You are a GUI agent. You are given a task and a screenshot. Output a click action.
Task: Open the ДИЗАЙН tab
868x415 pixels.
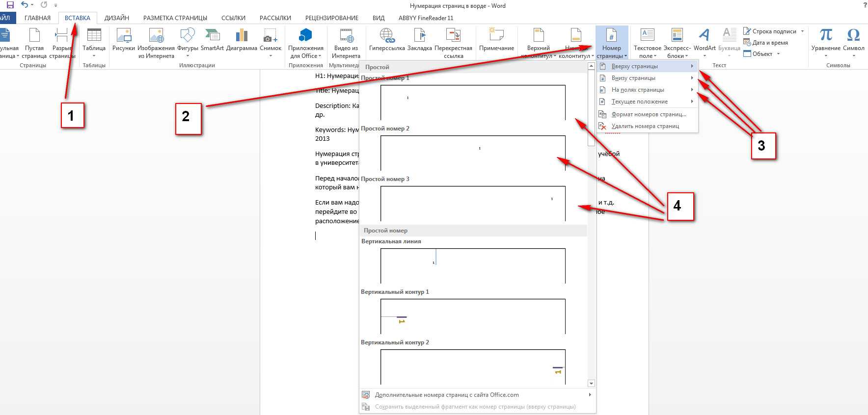tap(117, 18)
